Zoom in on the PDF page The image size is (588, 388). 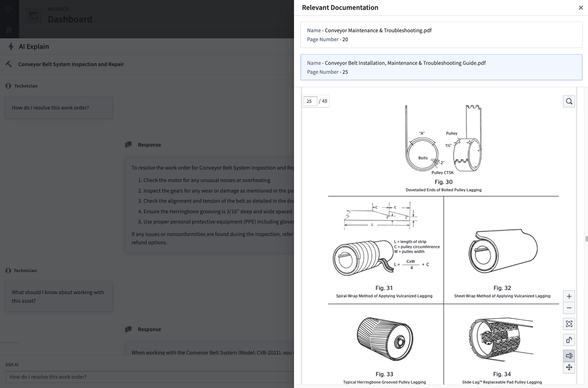569,296
